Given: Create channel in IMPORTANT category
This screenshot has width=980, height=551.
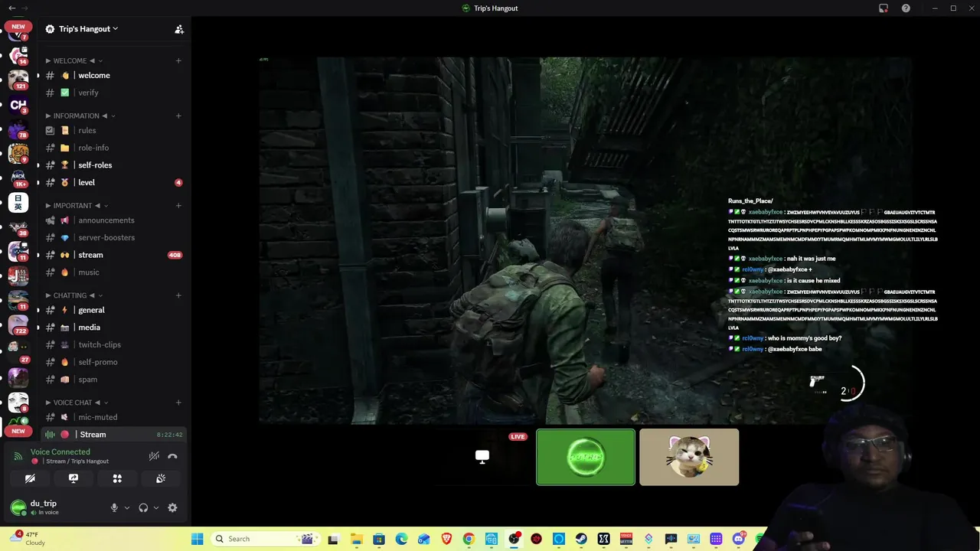Looking at the screenshot, I should pos(178,205).
